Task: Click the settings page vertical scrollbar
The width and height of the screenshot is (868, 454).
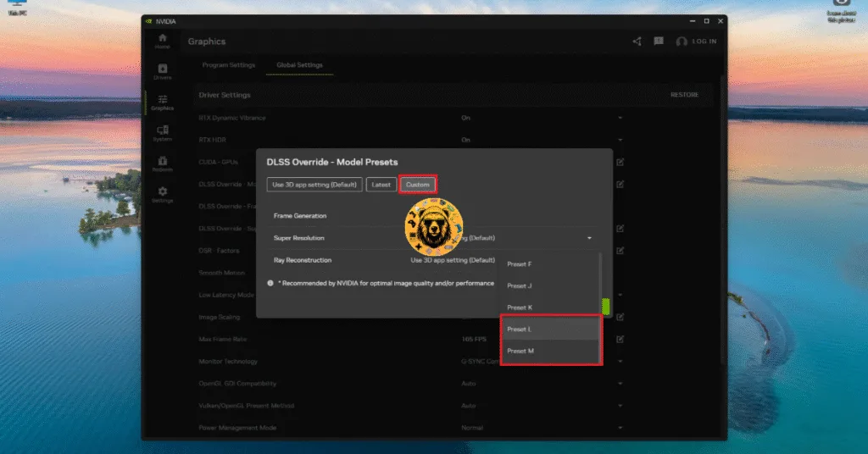Action: (x=722, y=221)
